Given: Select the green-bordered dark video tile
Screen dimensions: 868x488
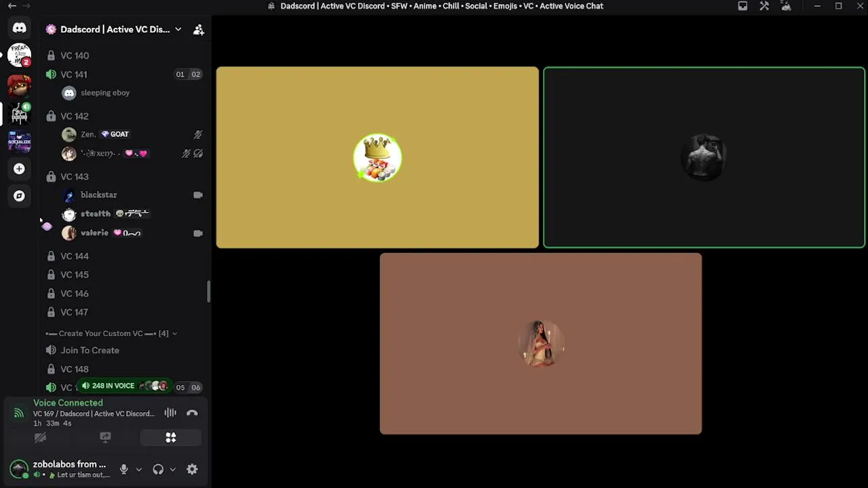Looking at the screenshot, I should [704, 157].
